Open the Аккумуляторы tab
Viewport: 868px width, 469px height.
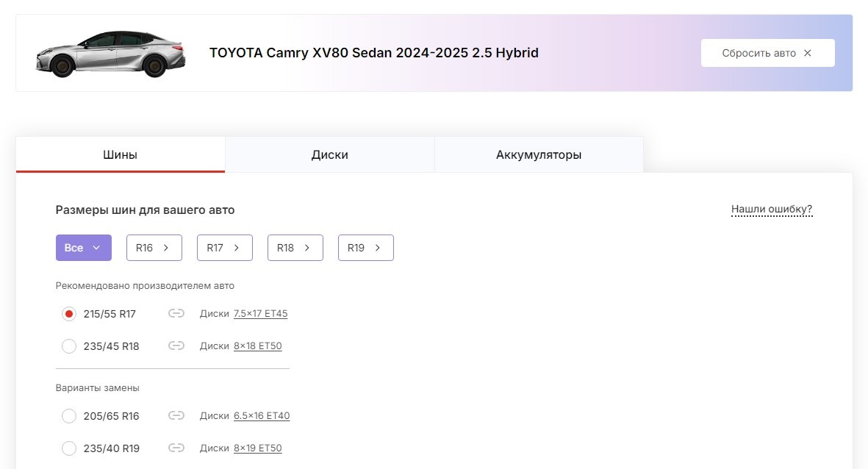pyautogui.click(x=539, y=154)
